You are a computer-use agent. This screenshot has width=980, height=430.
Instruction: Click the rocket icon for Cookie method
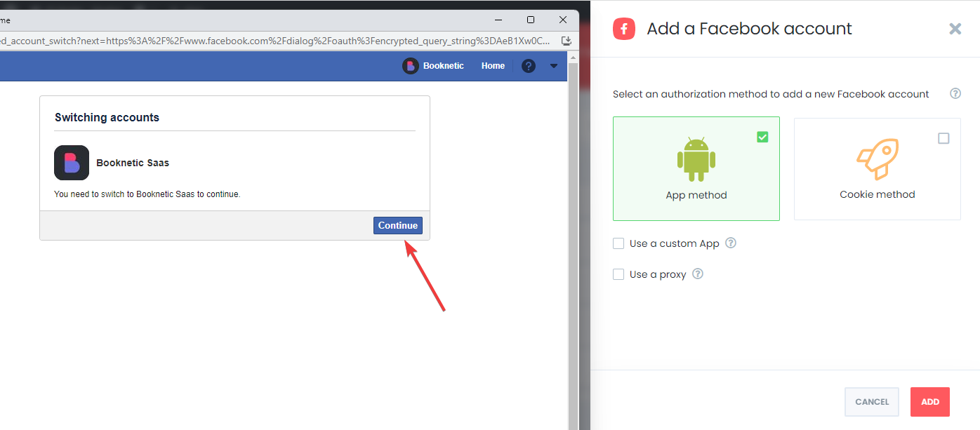coord(878,159)
